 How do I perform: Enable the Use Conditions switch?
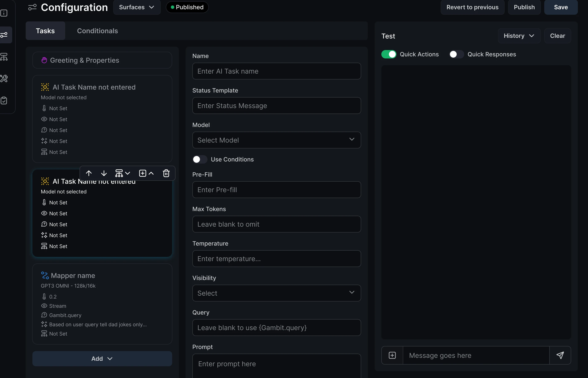tap(200, 159)
